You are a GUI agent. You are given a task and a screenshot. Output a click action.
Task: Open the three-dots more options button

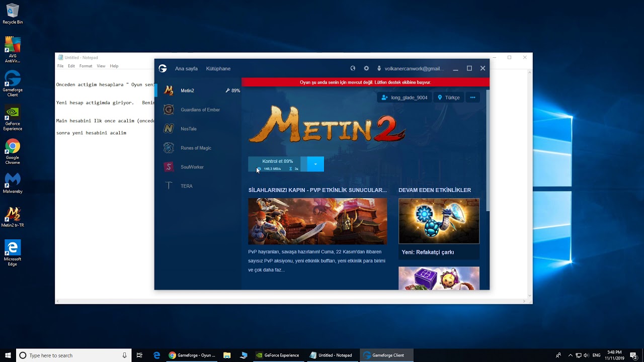[x=472, y=98]
